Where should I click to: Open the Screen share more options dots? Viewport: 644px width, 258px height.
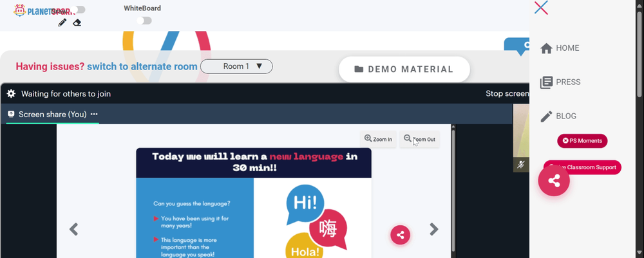pyautogui.click(x=94, y=115)
